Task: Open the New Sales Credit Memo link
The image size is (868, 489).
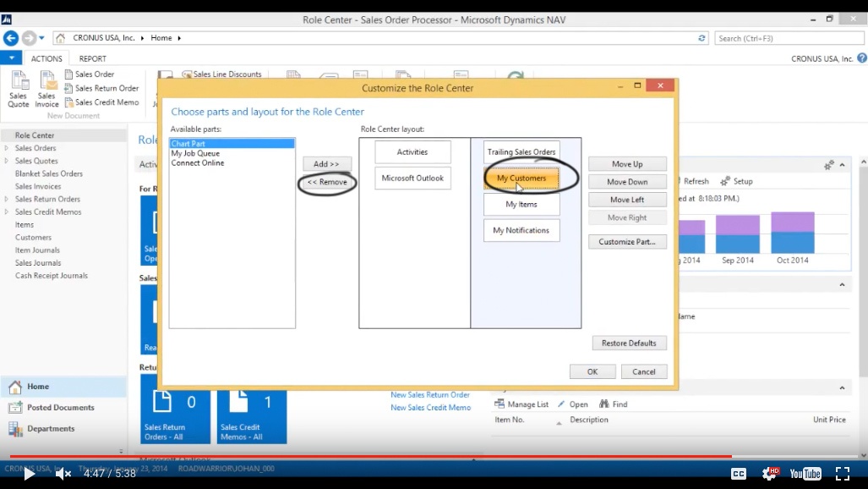Action: click(x=431, y=408)
